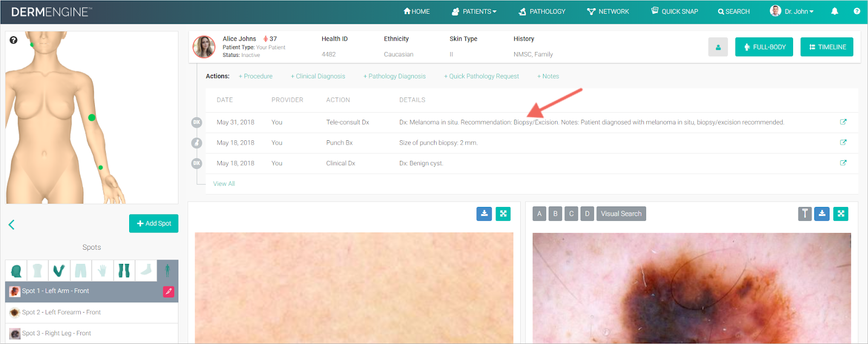Open the patient profile gray icon button
Viewport: 868px width, 344px height.
click(x=718, y=47)
